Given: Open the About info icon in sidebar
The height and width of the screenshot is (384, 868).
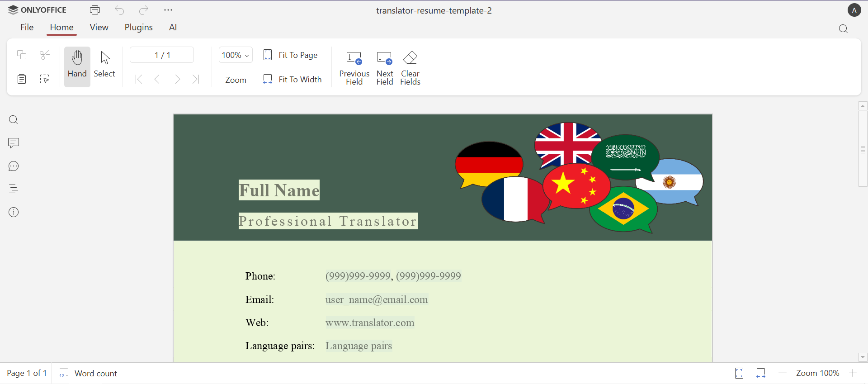Looking at the screenshot, I should pyautogui.click(x=14, y=213).
